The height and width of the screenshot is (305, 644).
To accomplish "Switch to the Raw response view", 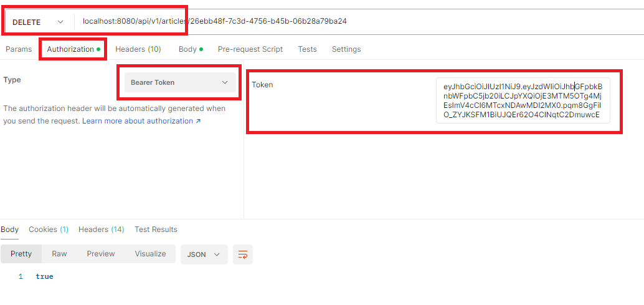I will [59, 254].
